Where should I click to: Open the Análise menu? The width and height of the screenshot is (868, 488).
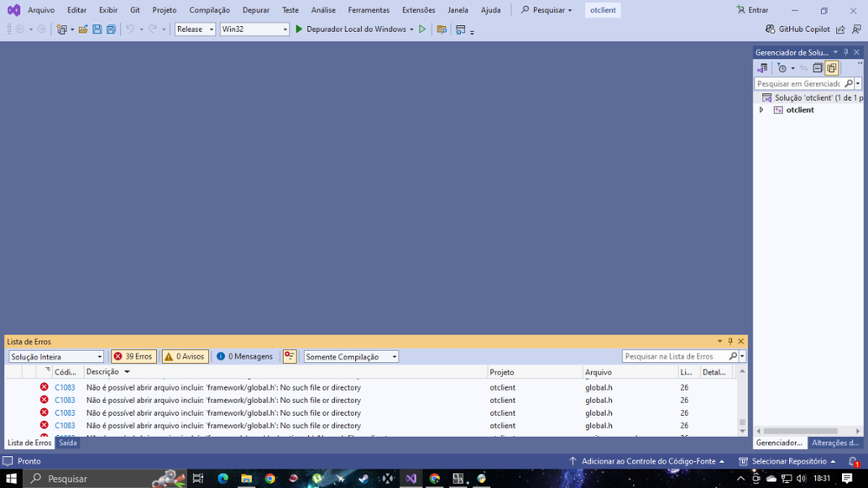point(323,10)
